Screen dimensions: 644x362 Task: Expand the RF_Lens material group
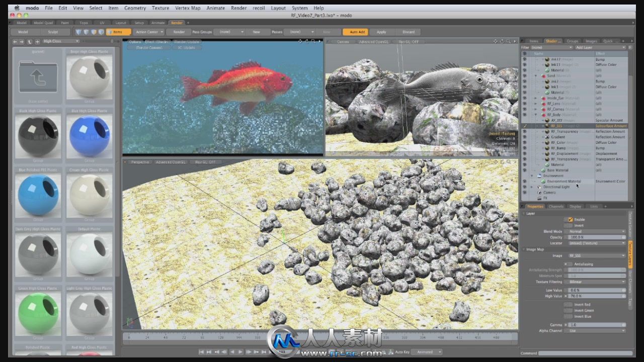point(536,104)
